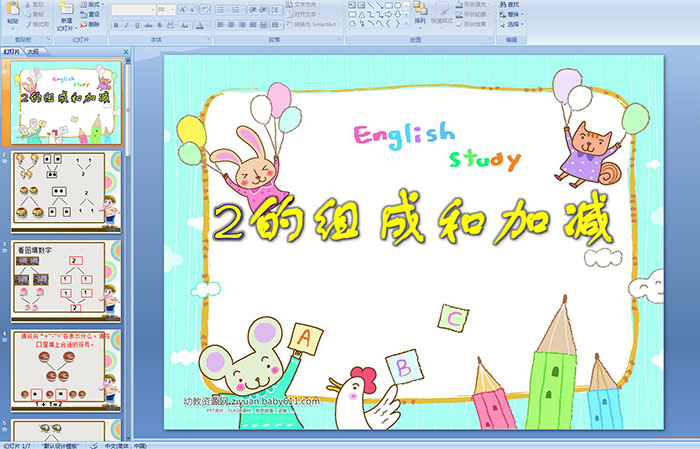700x449 pixels.
Task: Toggle Justify text alignment
Action: click(x=253, y=25)
